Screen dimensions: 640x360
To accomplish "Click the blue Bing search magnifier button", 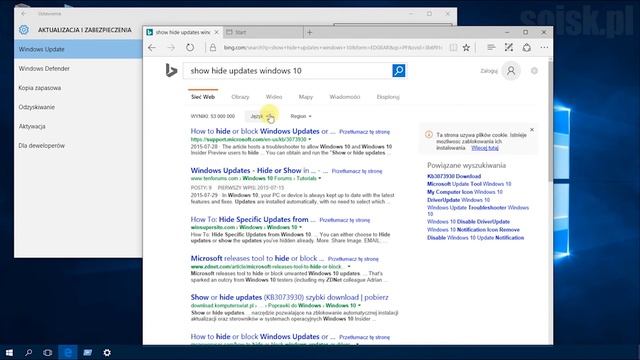I will (x=399, y=71).
